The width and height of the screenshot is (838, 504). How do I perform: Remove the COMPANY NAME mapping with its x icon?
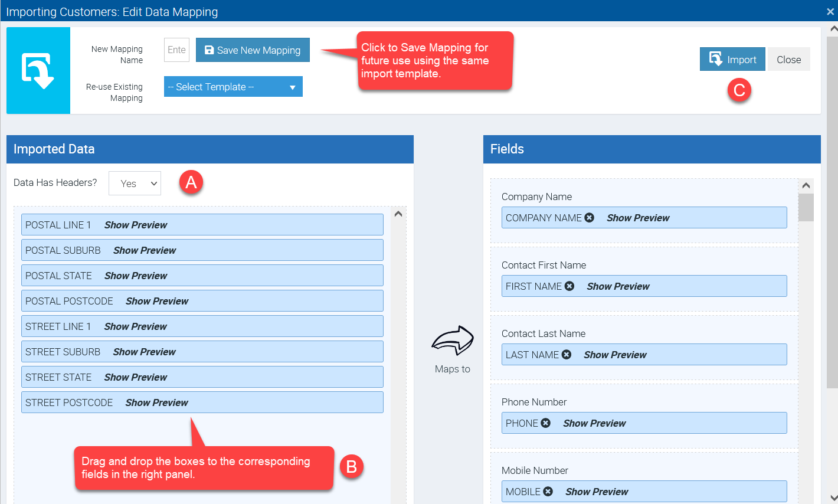click(589, 218)
